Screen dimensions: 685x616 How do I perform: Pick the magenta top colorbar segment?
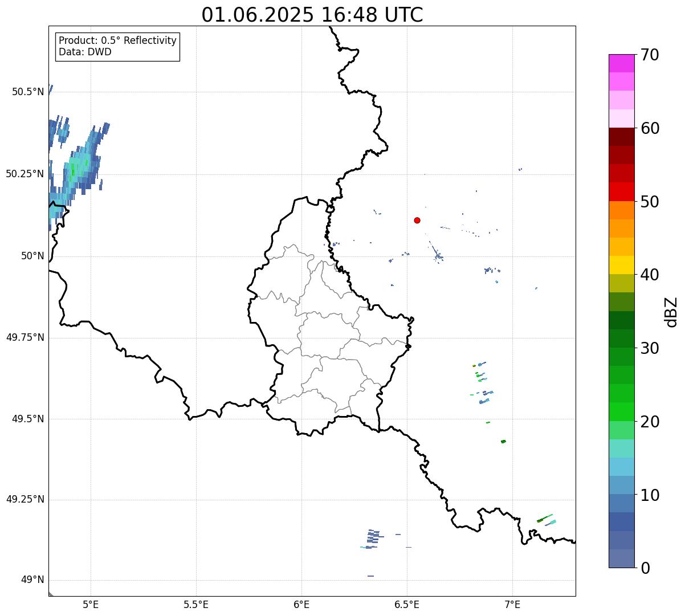[x=621, y=63]
